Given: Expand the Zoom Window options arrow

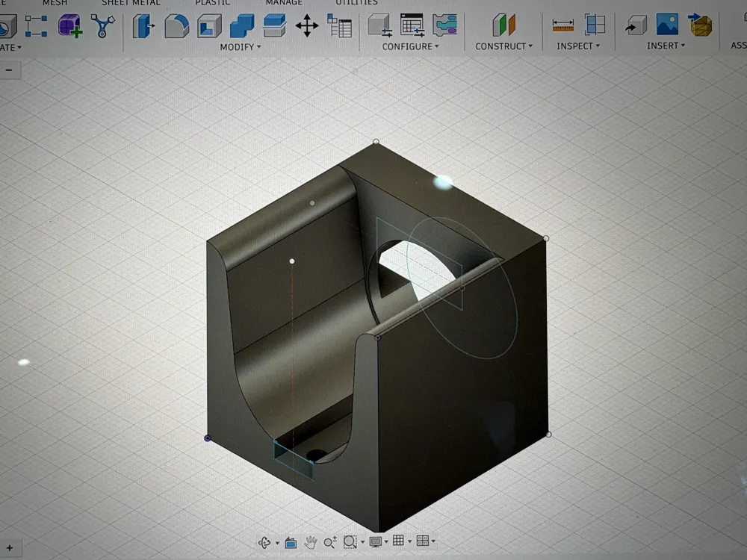Looking at the screenshot, I should click(x=362, y=542).
